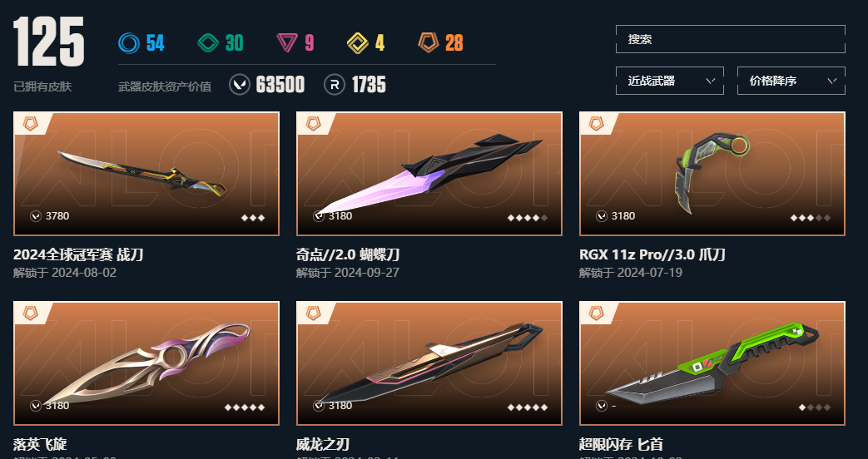Open the 落英飞旋 knife skin card
The image size is (868, 459).
146,363
